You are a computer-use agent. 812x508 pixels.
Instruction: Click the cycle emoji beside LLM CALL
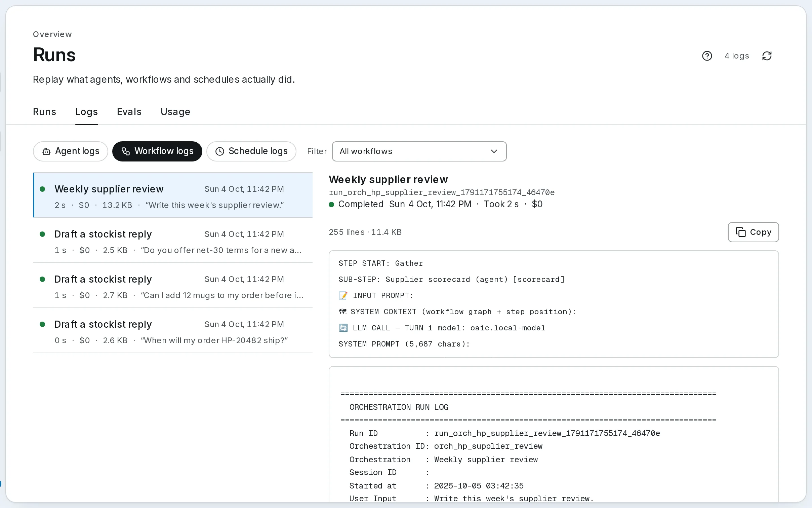(343, 328)
